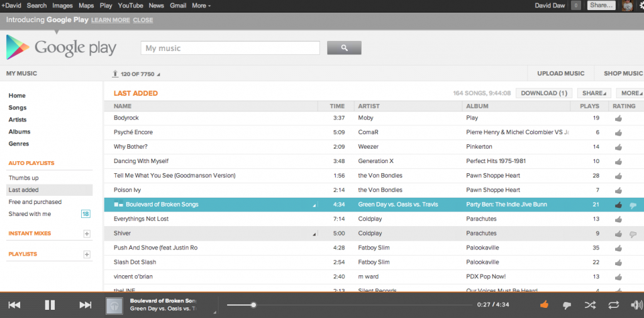Thumbs up Everythings Not Lost
Viewport: 644px width, 318px height.
pos(618,219)
